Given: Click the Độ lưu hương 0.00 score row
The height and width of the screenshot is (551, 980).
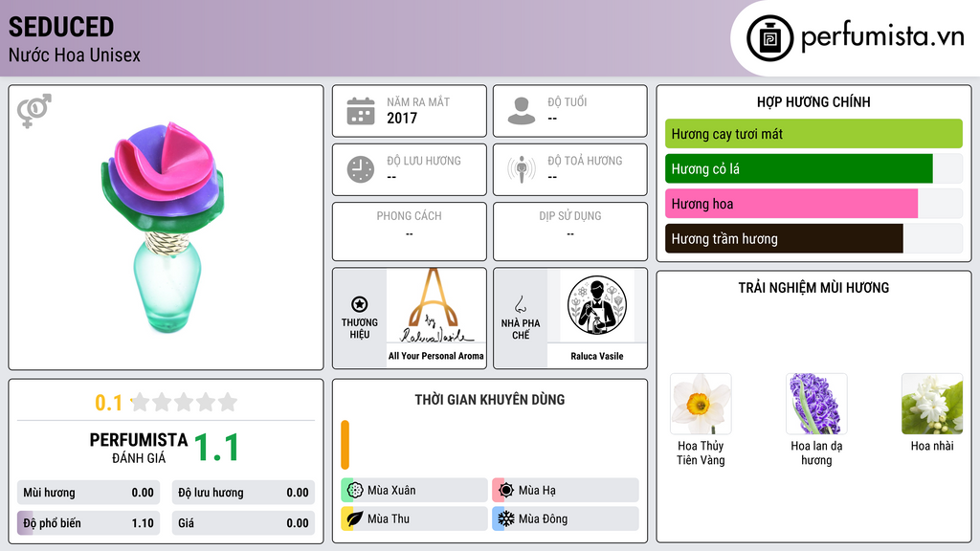Looking at the screenshot, I should (243, 493).
